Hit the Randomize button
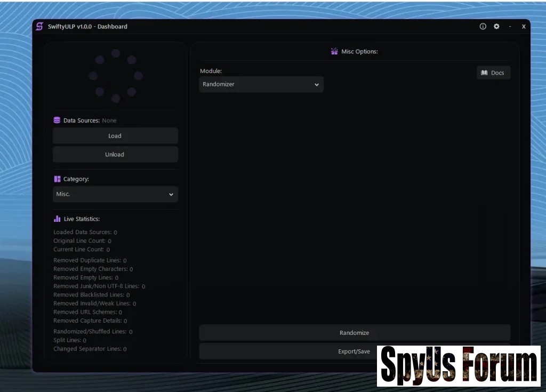 (x=355, y=333)
